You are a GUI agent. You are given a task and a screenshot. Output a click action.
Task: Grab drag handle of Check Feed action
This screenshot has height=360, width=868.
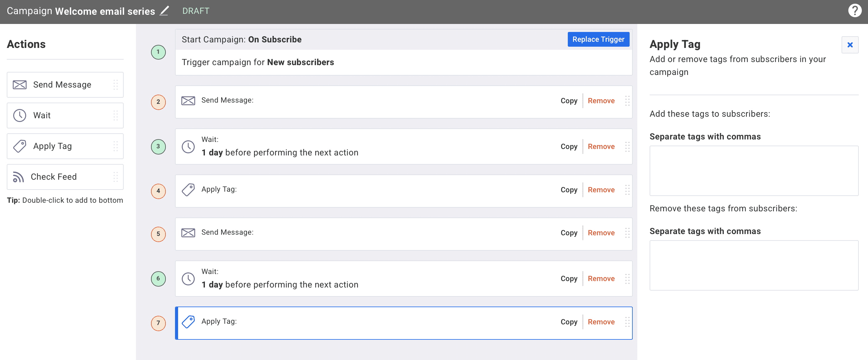116,177
